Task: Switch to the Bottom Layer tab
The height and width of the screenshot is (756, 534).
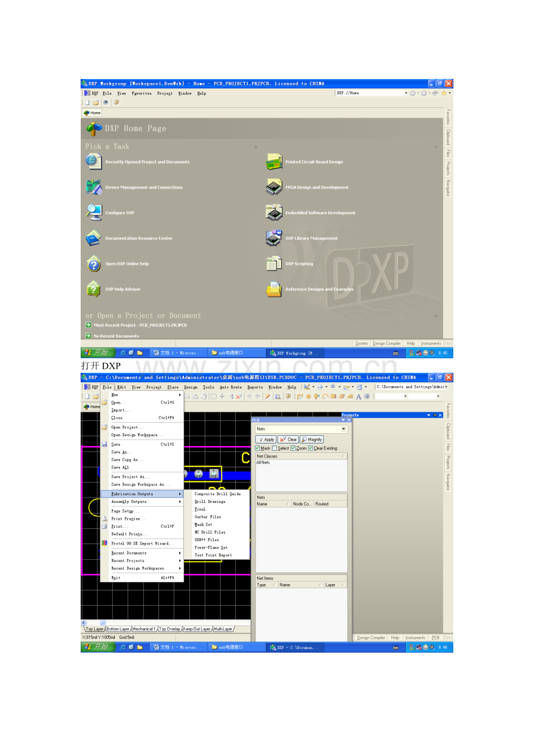Action: tap(118, 629)
